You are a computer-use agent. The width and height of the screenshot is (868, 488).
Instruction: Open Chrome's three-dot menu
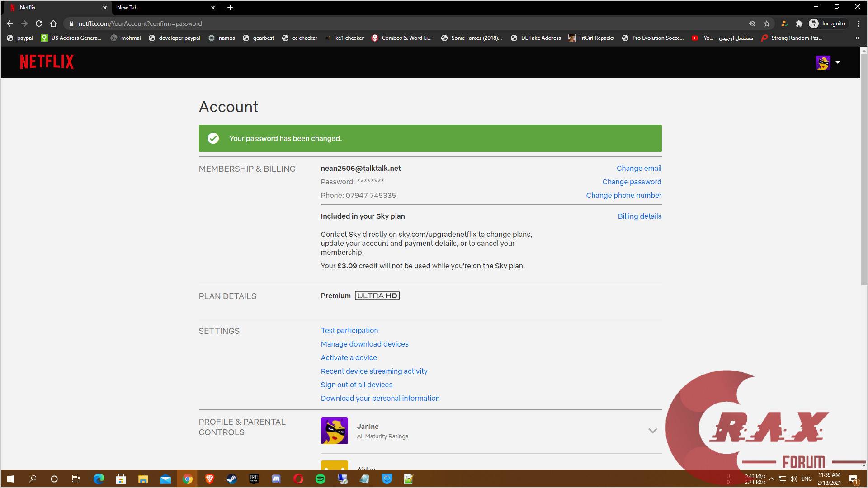click(858, 23)
